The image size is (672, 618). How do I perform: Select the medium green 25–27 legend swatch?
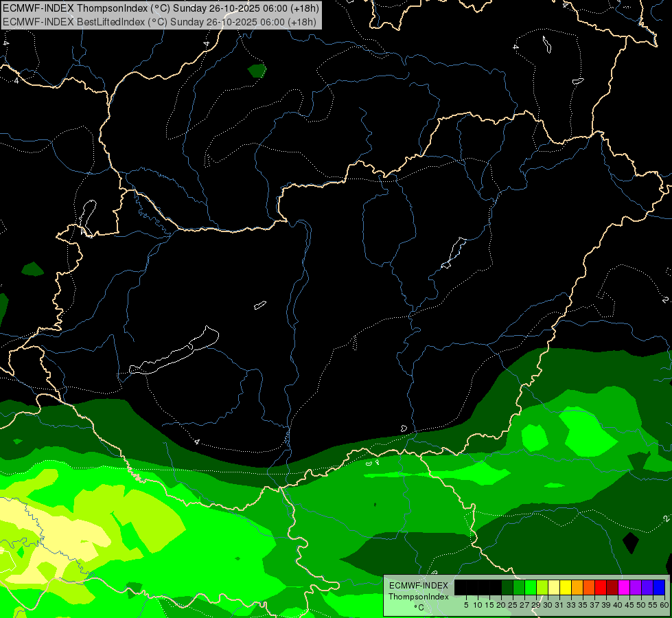[519, 587]
